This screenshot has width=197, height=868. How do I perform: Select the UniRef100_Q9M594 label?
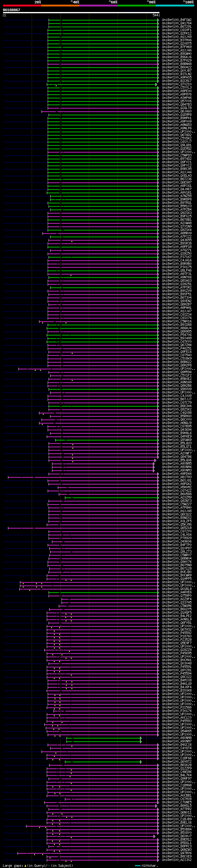tap(177, 372)
